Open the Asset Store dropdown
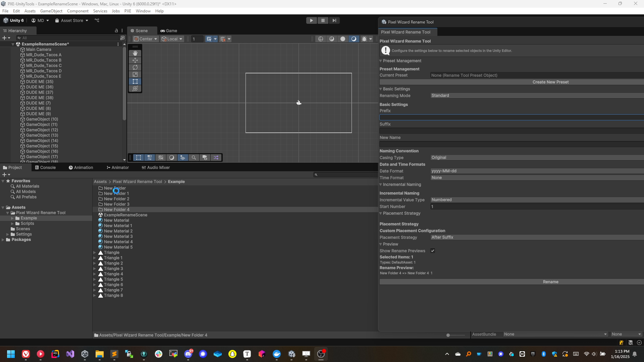 [71, 20]
